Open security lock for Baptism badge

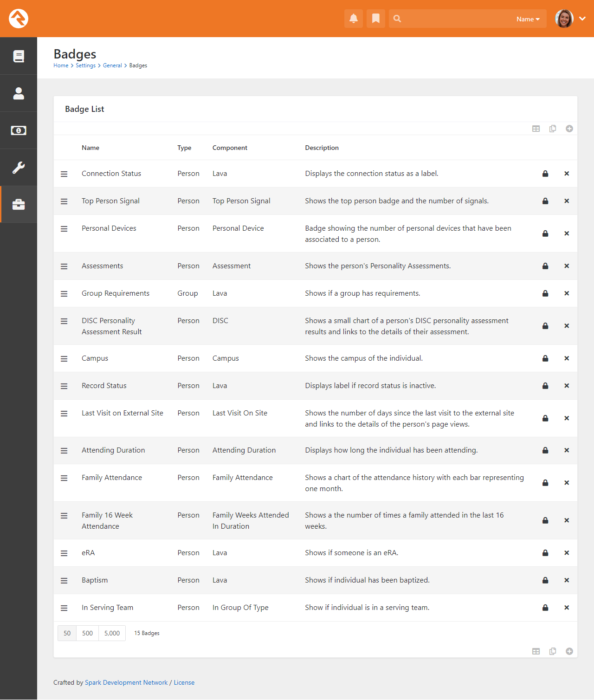(x=545, y=580)
